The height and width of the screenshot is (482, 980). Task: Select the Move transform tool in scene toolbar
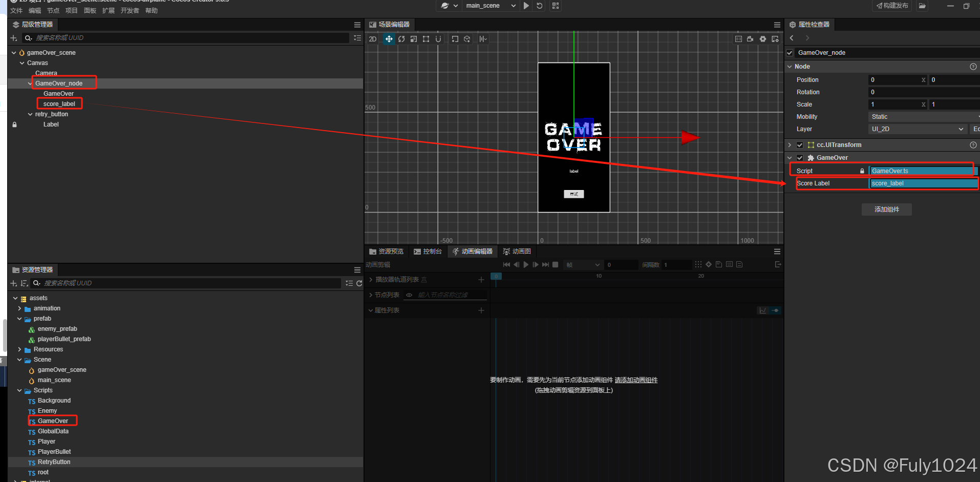(389, 39)
